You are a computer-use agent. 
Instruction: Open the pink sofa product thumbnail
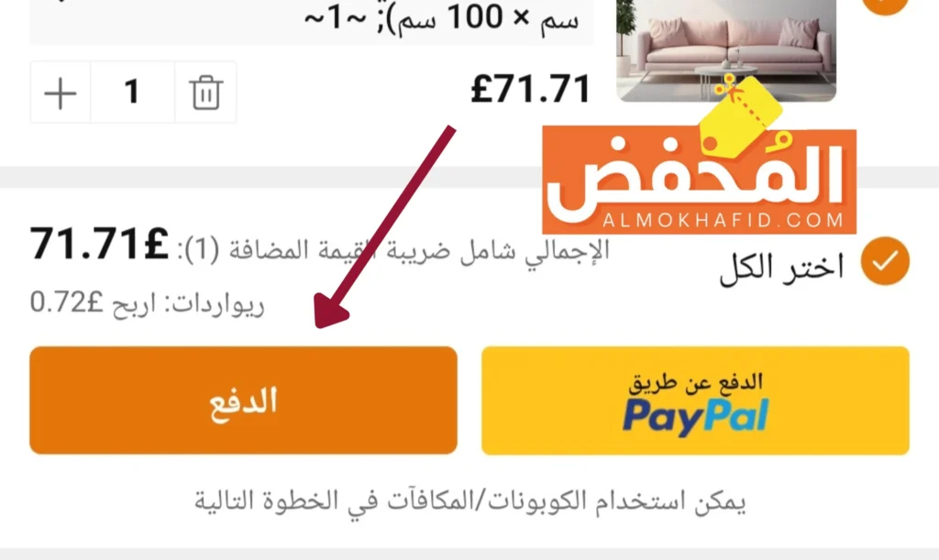point(726,50)
